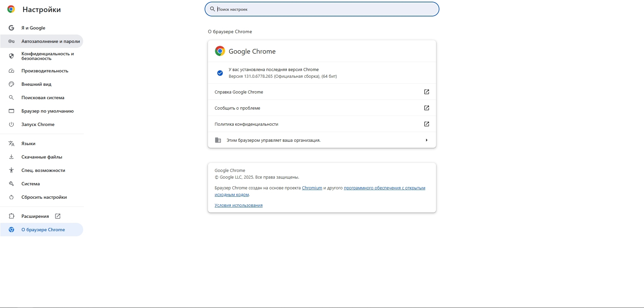Click the Google LLC 2025 copyright text
Image resolution: width=644 pixels, height=308 pixels.
(257, 177)
